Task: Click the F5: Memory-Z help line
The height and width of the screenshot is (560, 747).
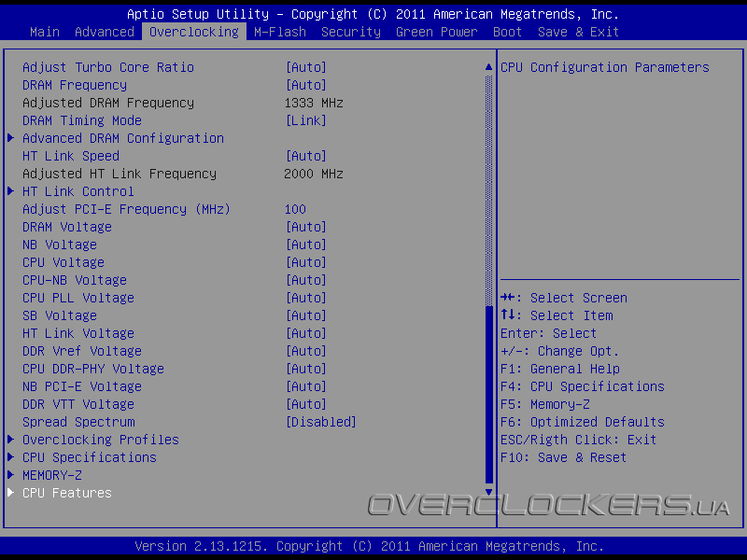Action: tap(545, 404)
